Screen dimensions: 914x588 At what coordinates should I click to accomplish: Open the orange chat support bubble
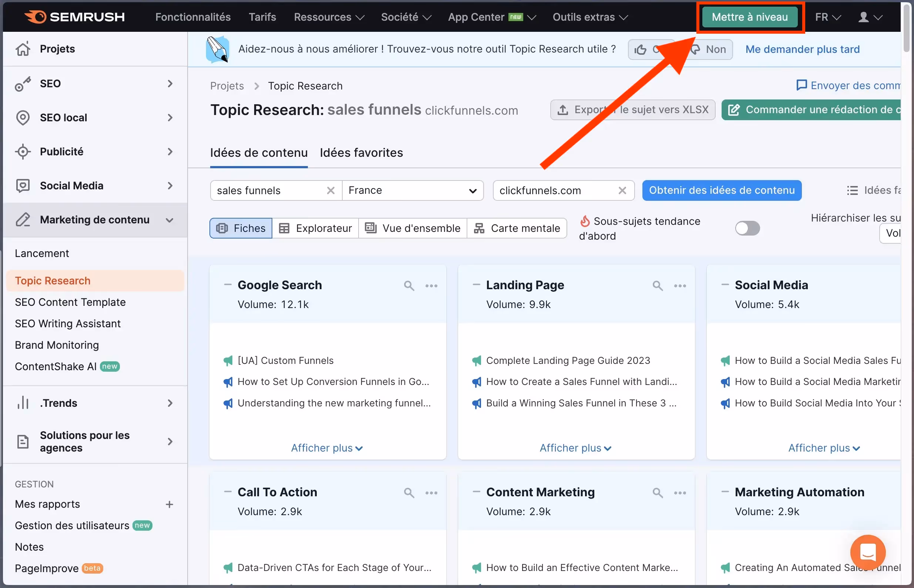click(x=868, y=552)
